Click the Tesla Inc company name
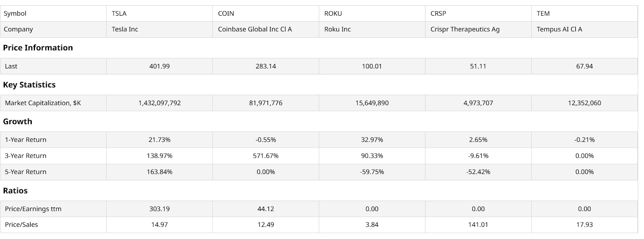 pos(125,29)
